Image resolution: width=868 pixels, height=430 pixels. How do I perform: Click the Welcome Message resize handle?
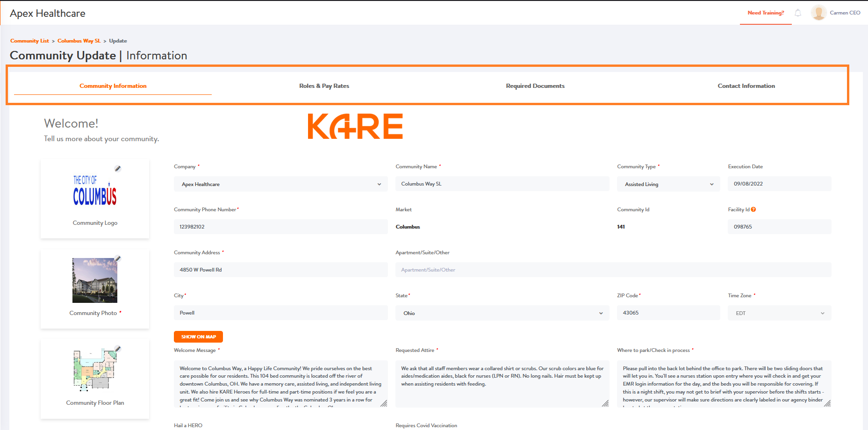[x=384, y=403]
